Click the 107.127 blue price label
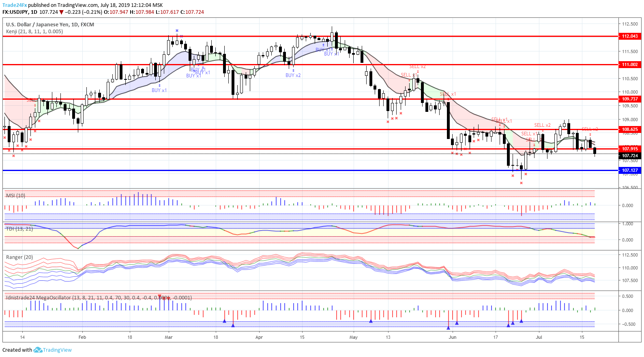Screen dimensions: 644x357 629,170
